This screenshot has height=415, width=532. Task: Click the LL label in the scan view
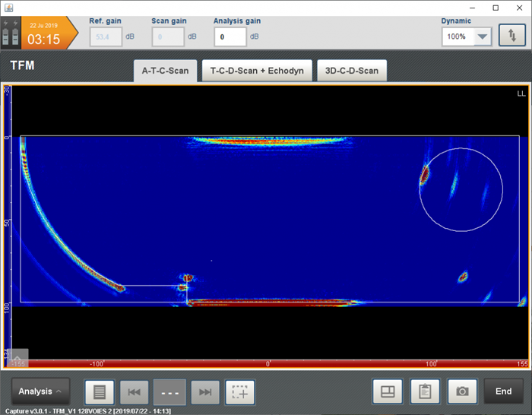pyautogui.click(x=521, y=93)
